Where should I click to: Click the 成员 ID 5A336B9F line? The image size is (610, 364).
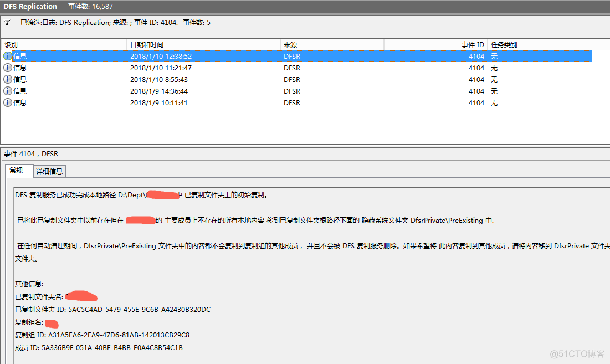point(99,348)
